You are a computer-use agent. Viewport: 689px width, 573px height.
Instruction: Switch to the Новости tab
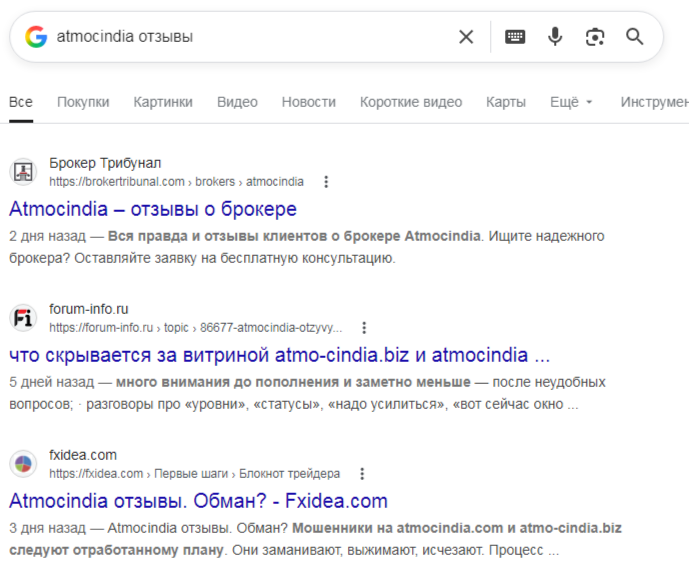tap(308, 102)
